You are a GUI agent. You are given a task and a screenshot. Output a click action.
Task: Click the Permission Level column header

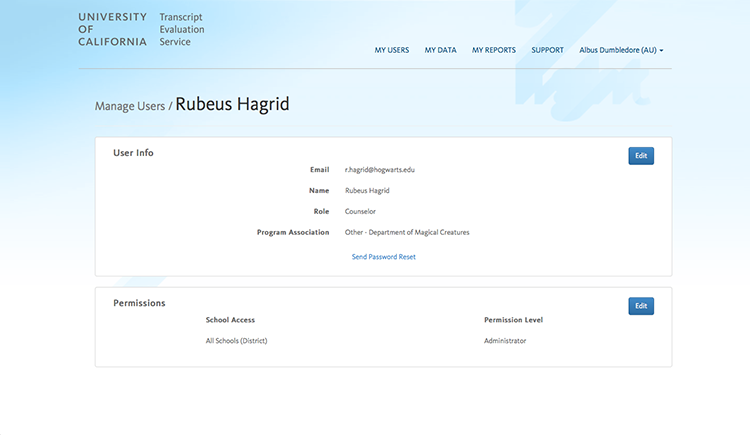click(x=513, y=320)
